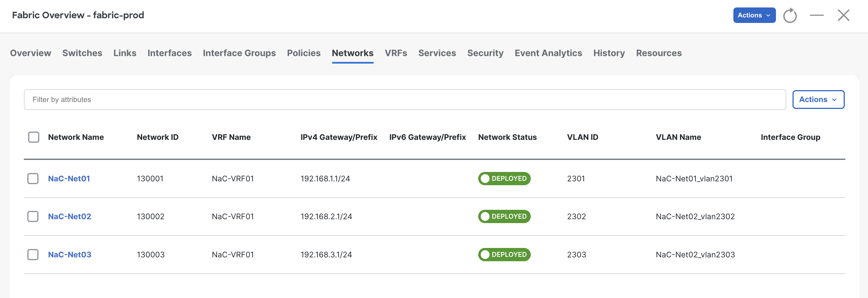Open the blue Actions dropdown in header
Image resolution: width=868 pixels, height=298 pixels.
(x=754, y=15)
